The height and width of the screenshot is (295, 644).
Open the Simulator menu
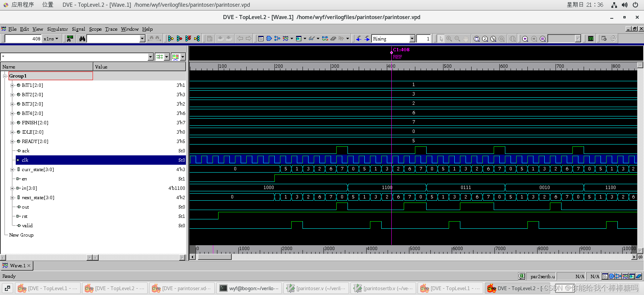[x=57, y=29]
